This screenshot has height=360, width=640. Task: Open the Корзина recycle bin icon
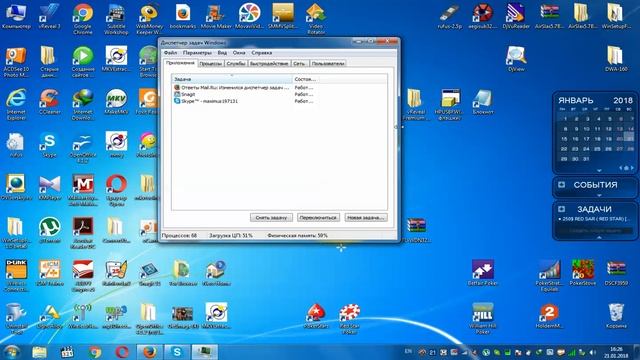coord(616,317)
